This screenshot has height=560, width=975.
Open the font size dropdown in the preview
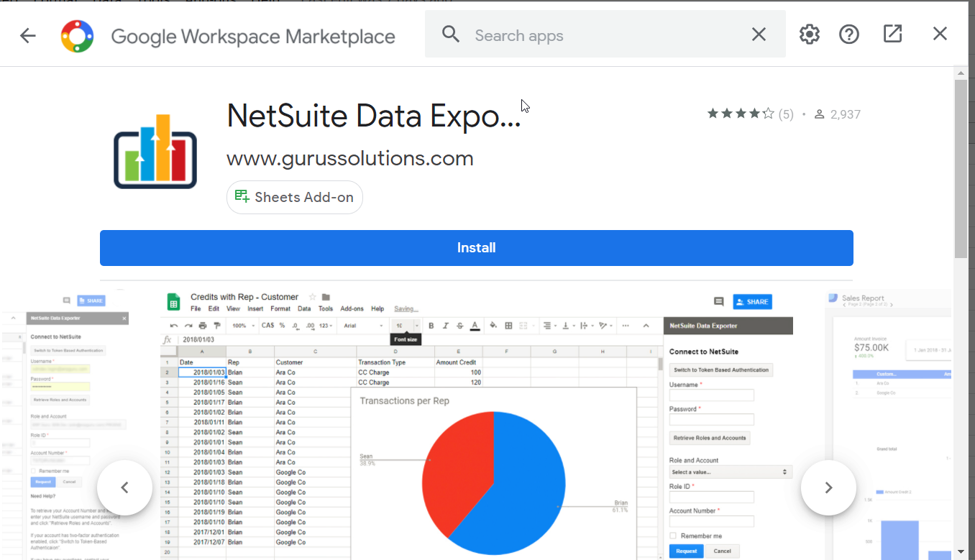[x=405, y=325]
